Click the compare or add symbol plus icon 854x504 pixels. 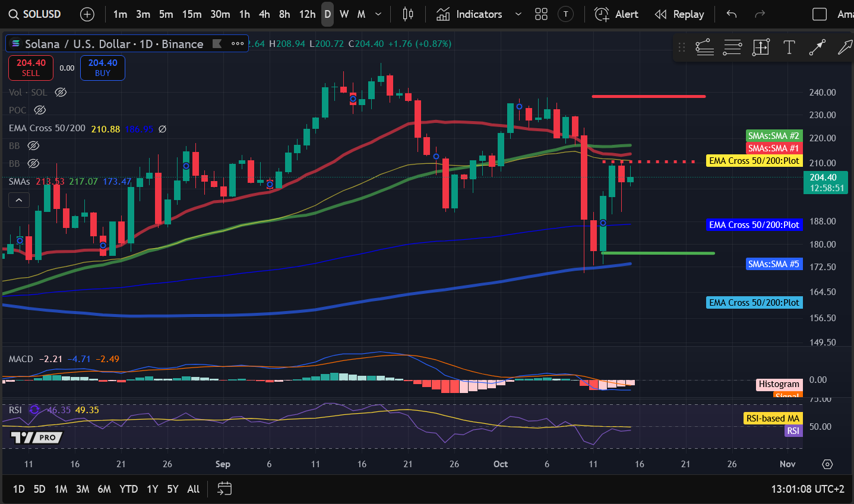coord(87,14)
